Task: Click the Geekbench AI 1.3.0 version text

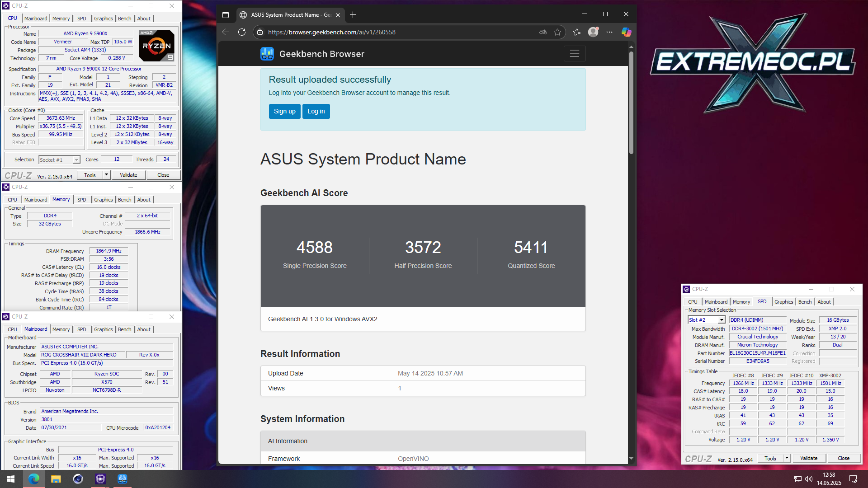Action: click(x=323, y=319)
